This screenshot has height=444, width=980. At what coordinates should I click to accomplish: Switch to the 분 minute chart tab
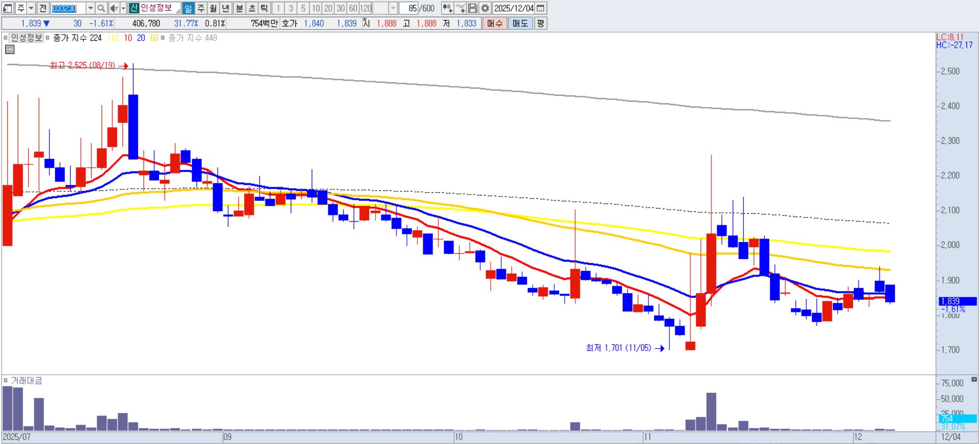(239, 8)
